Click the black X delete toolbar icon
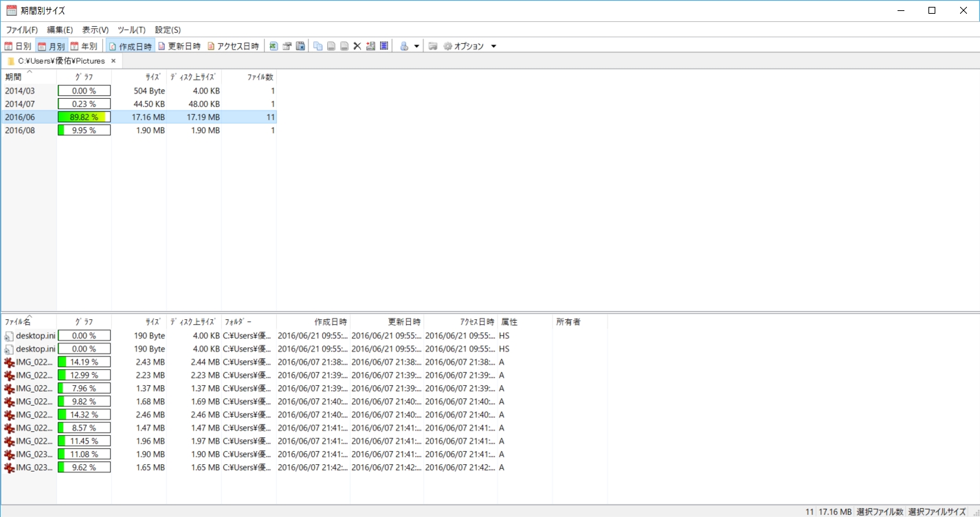This screenshot has width=980, height=517. coord(357,46)
